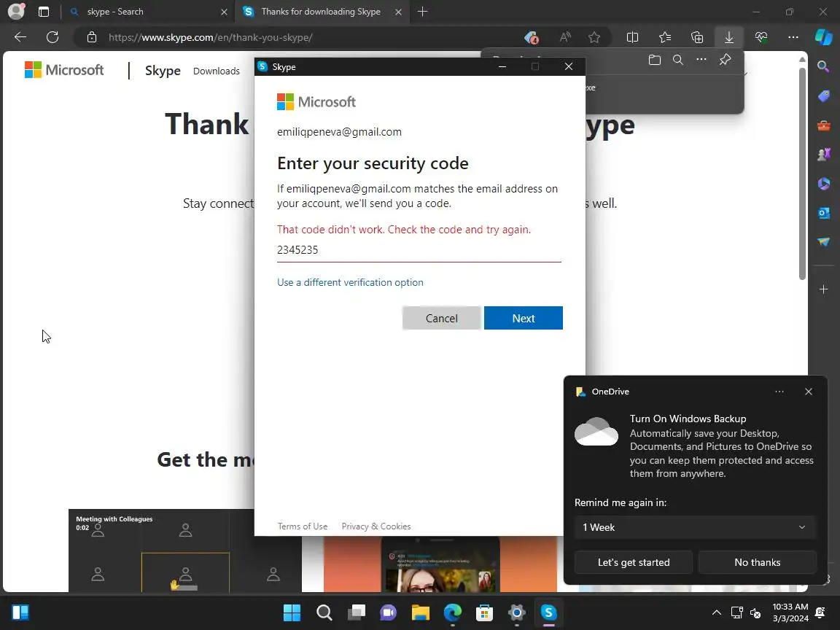This screenshot has height=630, width=840.
Task: Open Task View on taskbar
Action: (357, 612)
